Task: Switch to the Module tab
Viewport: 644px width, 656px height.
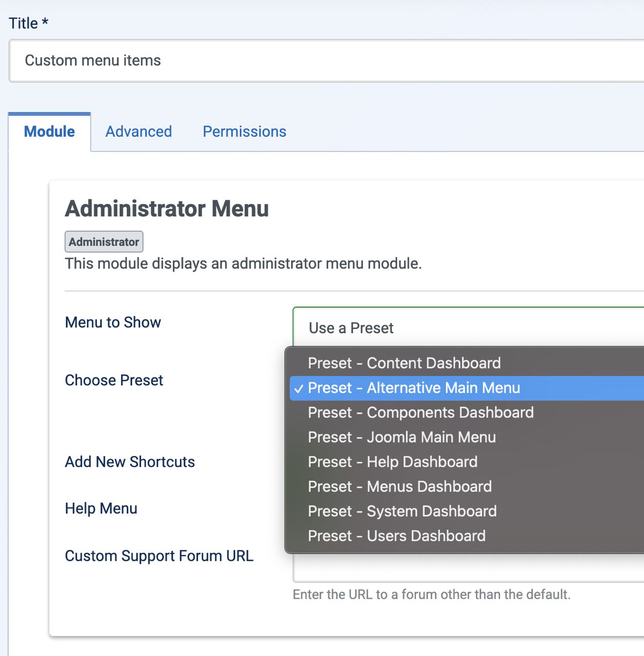Action: pyautogui.click(x=49, y=132)
